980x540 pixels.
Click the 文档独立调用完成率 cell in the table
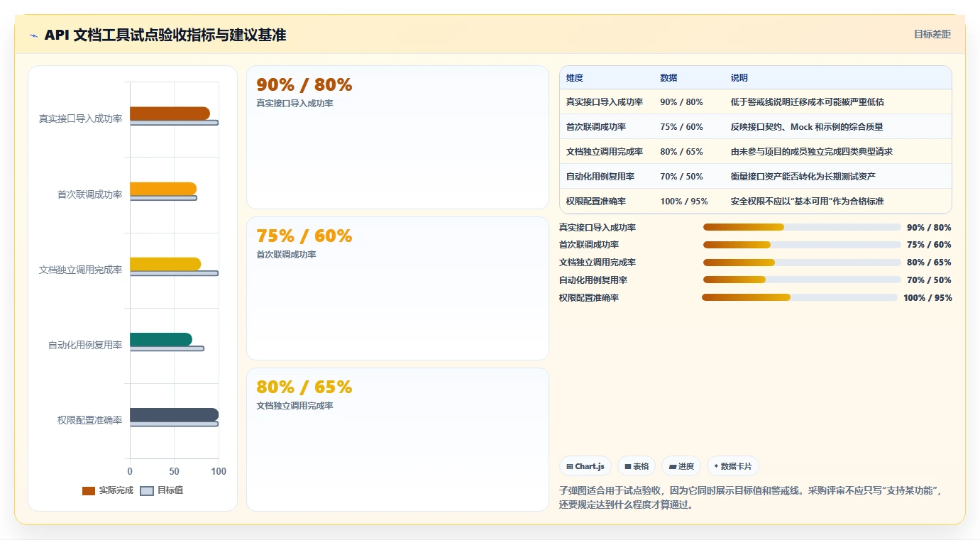point(605,152)
